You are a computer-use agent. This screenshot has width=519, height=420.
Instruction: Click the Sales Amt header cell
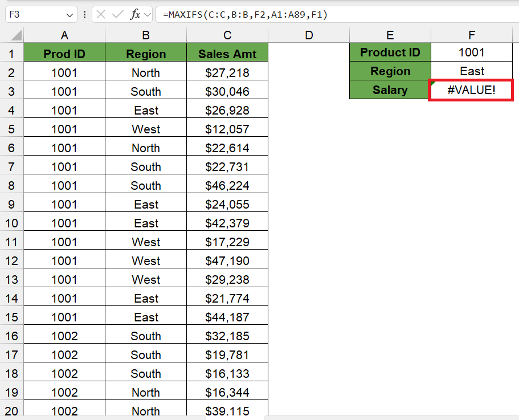227,52
